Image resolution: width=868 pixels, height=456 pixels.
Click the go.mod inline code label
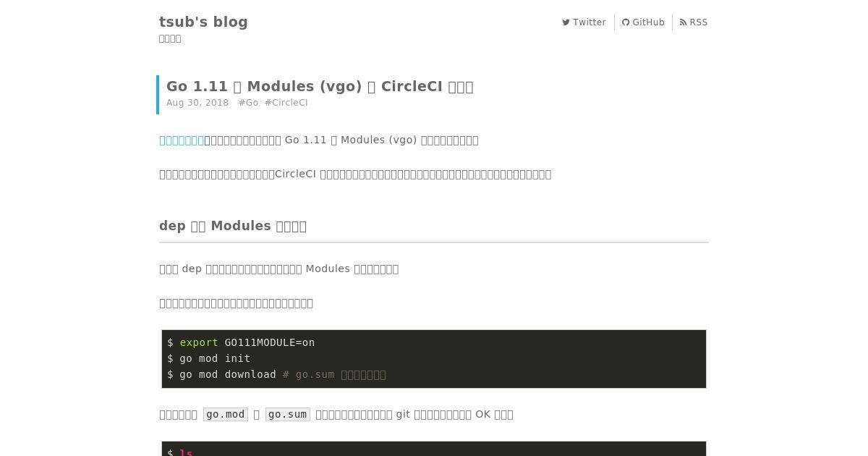tap(226, 415)
